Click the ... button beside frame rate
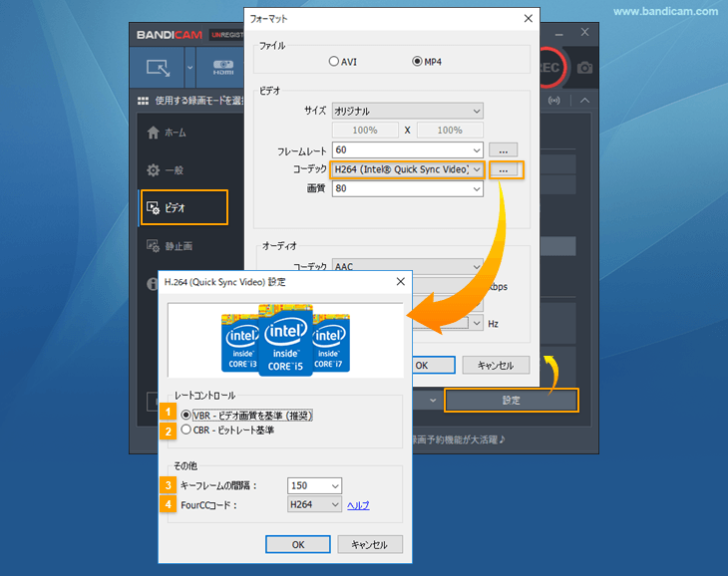Viewport: 728px width, 576px height. tap(504, 150)
